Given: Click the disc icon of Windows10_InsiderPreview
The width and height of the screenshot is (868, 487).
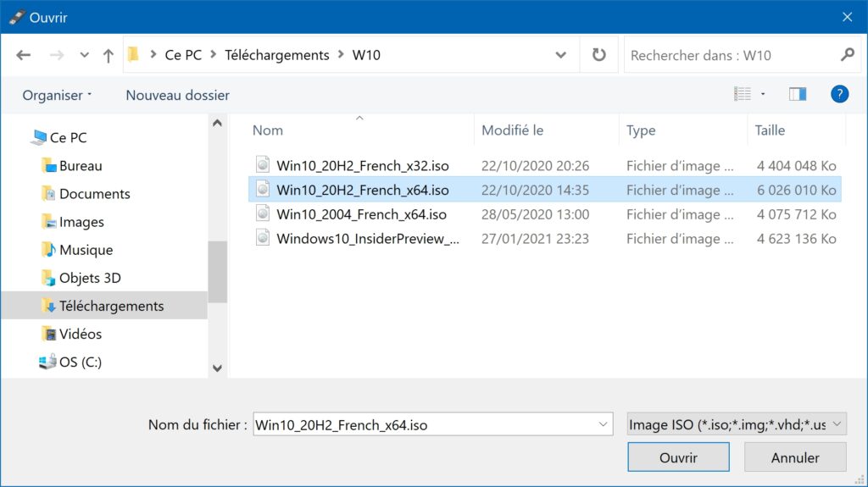Looking at the screenshot, I should [263, 237].
